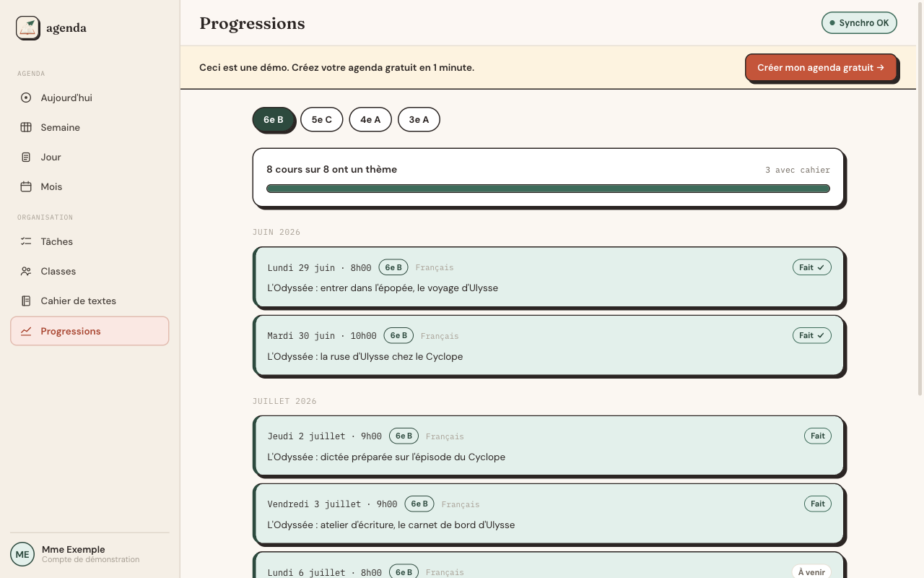The height and width of the screenshot is (578, 924).
Task: Click the ME user avatar
Action: 22,554
